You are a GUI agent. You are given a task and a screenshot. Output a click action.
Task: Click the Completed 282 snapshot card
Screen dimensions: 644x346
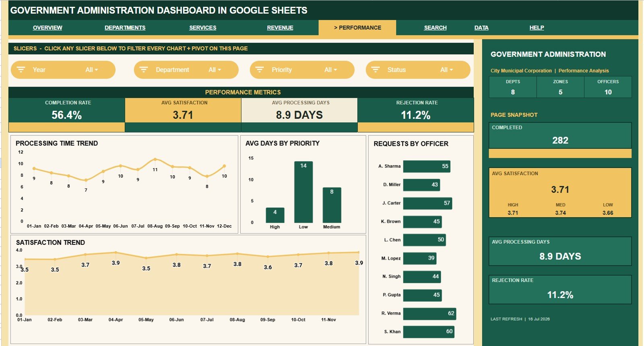pos(560,136)
